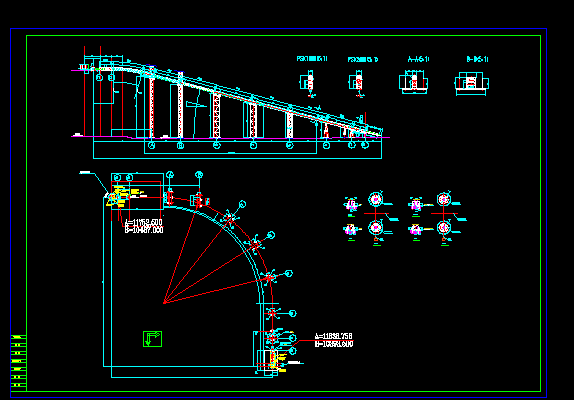The width and height of the screenshot is (574, 400).
Task: Select the B-B section title
Action: 477,59
